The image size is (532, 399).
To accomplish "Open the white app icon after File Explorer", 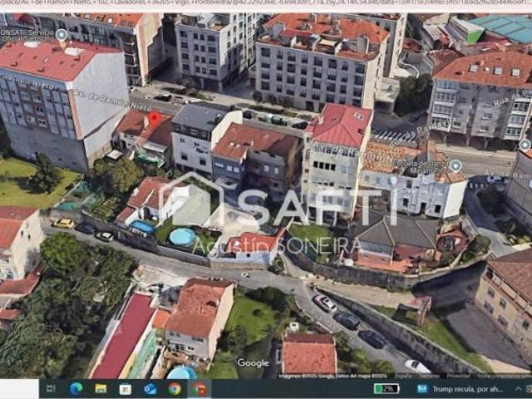I will click(125, 388).
